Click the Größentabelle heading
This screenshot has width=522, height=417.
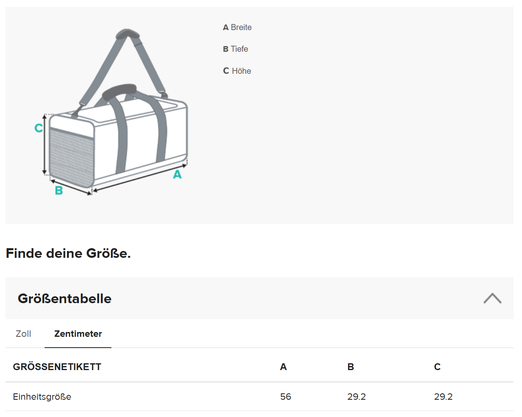pos(64,298)
